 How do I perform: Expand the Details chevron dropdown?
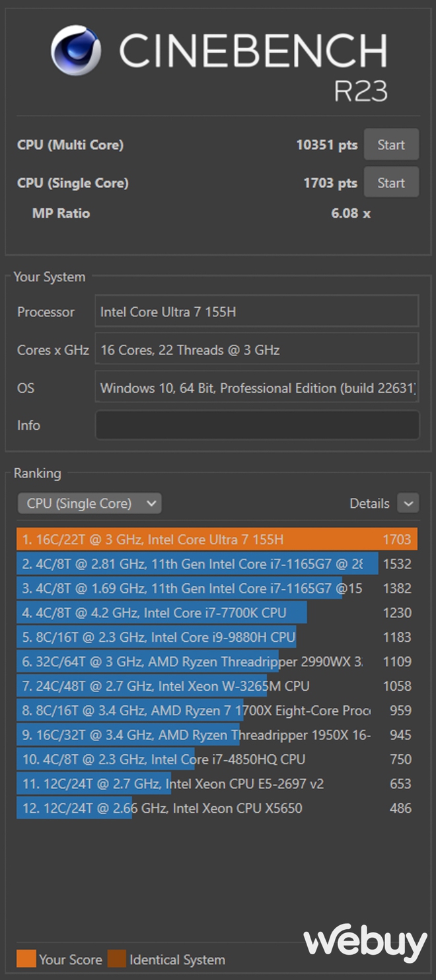408,503
